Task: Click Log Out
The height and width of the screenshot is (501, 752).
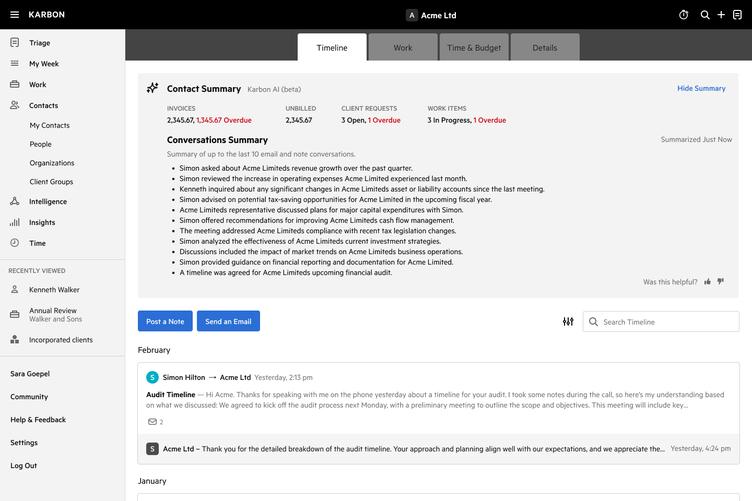Action: pyautogui.click(x=23, y=466)
